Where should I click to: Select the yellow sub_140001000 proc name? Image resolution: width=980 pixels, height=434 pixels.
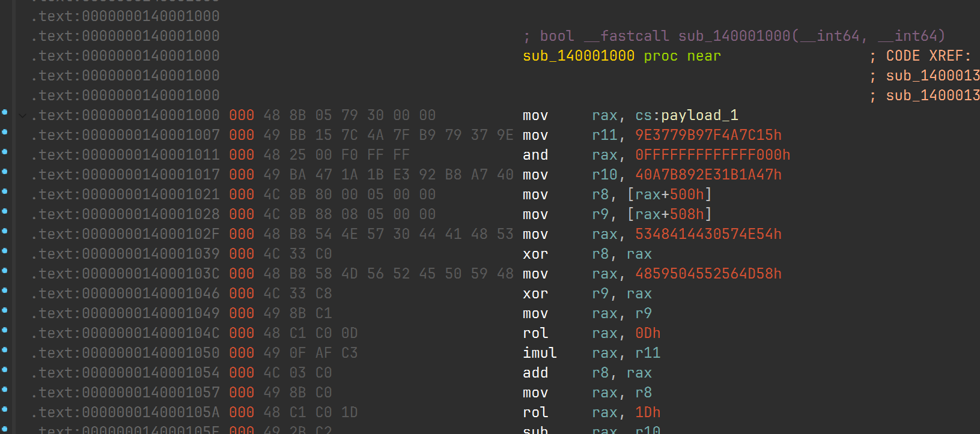(x=578, y=56)
